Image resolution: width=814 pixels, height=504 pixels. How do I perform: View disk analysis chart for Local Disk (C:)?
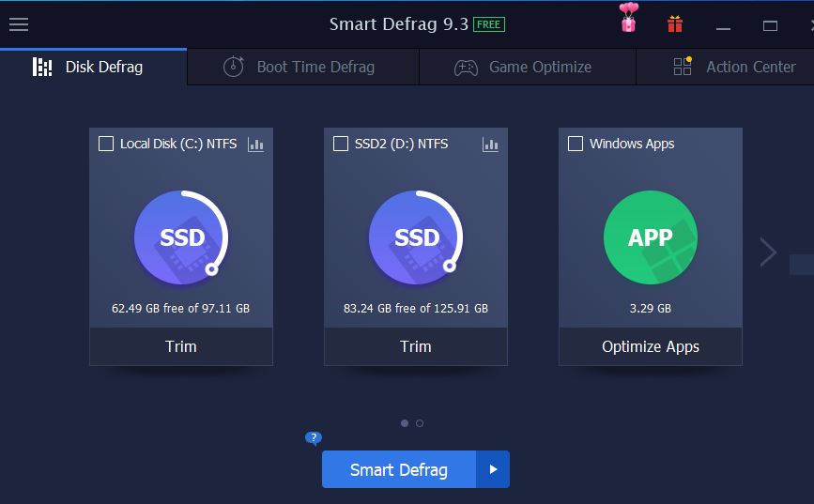256,145
